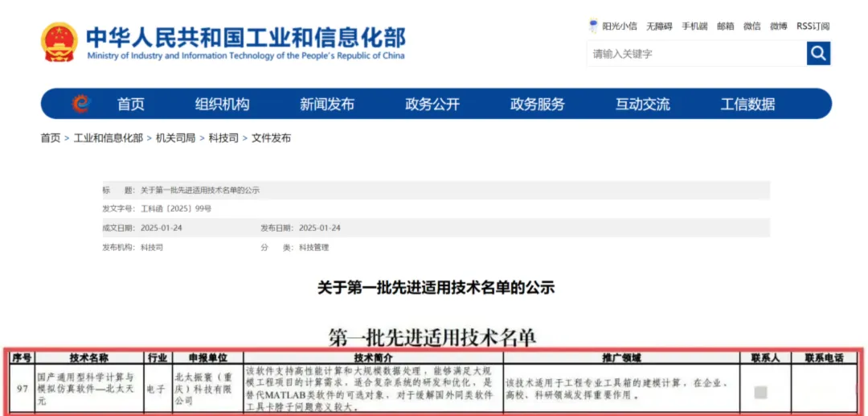
Task: Click the search magnifier button
Action: pos(818,54)
